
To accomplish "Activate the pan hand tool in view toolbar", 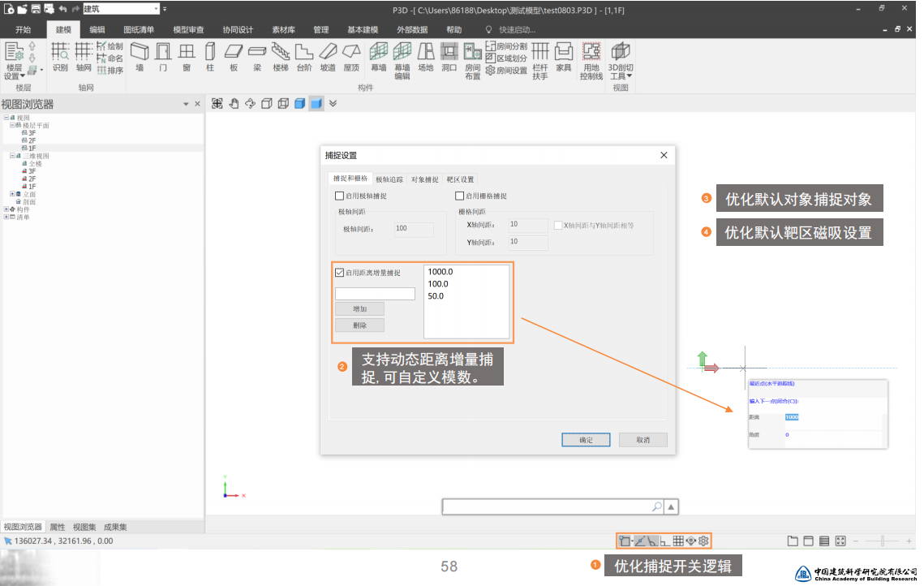I will point(234,103).
